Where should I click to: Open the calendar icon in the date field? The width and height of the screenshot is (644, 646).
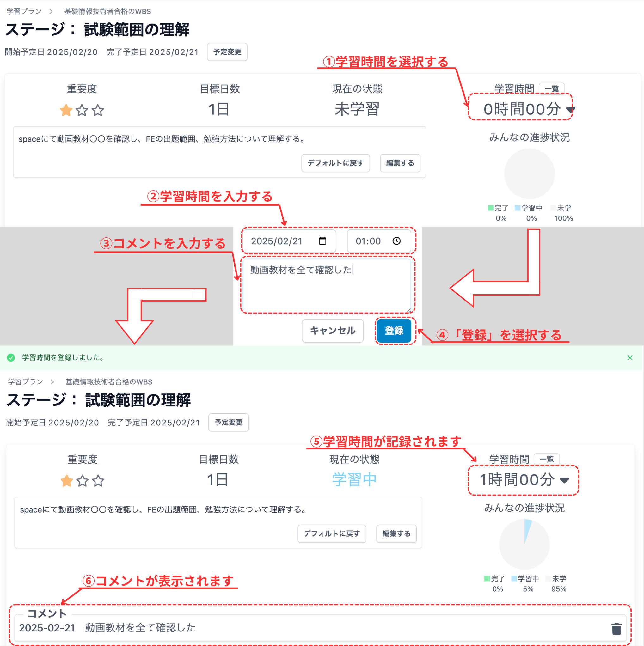pos(322,241)
